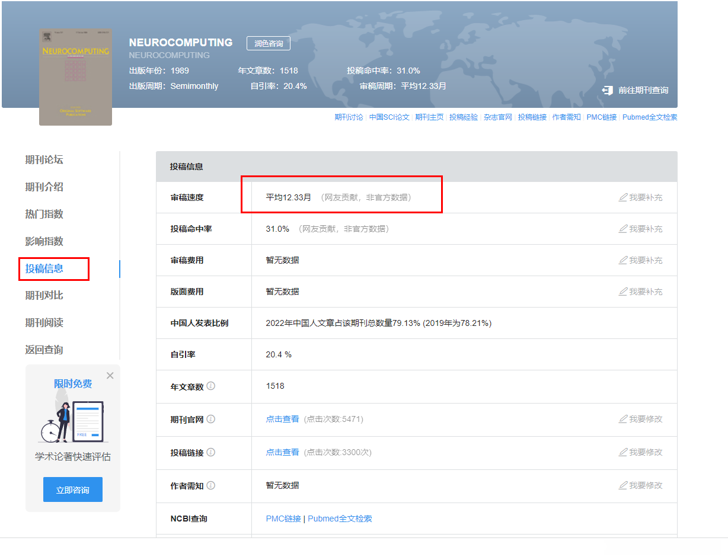Open PMC链接 in the NCBI查询 row
This screenshot has width=728, height=560.
[x=283, y=519]
